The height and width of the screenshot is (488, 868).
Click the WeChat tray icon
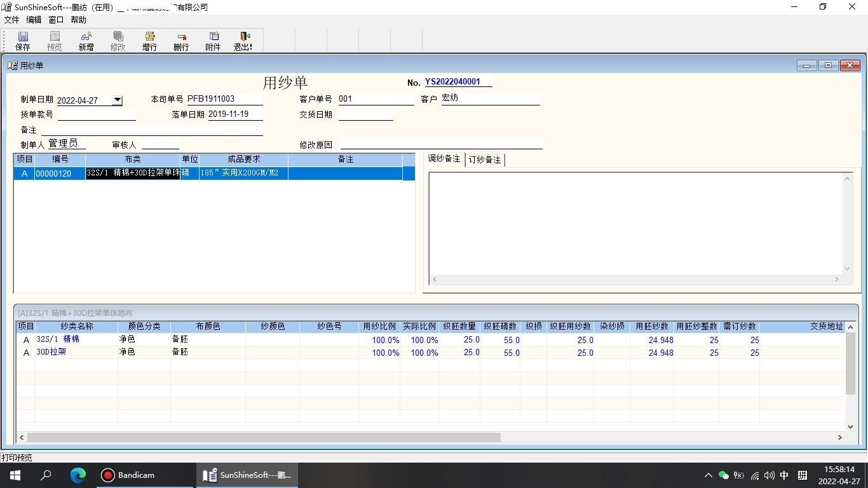tap(723, 475)
